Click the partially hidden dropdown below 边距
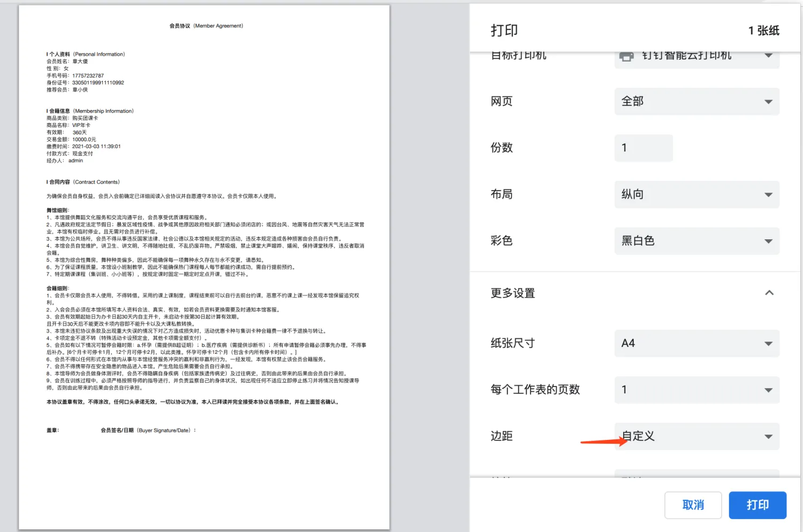Viewport: 803px width, 532px height. [x=696, y=474]
